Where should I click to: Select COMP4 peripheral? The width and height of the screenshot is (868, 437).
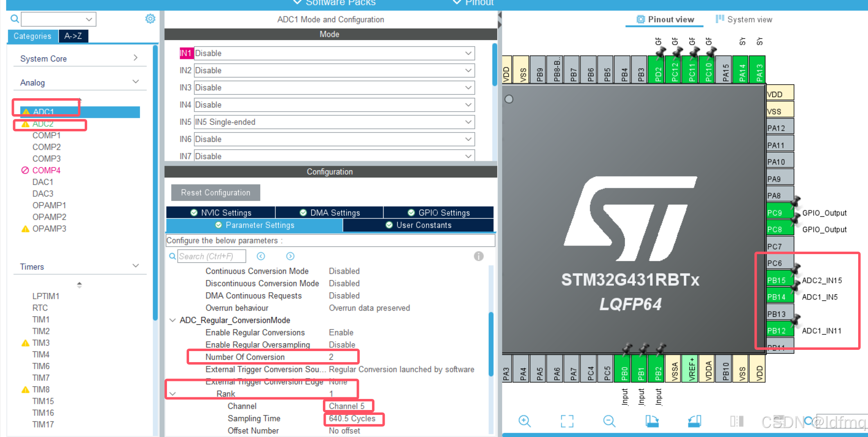(x=46, y=170)
